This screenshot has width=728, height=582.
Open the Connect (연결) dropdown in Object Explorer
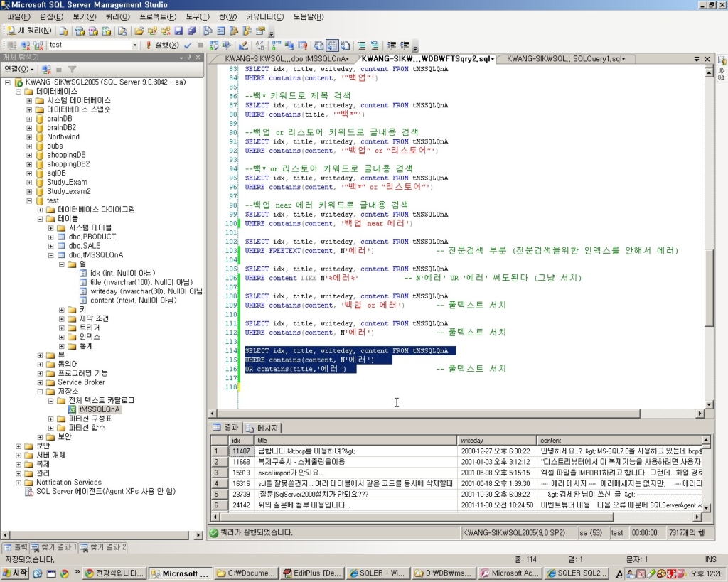coord(19,69)
